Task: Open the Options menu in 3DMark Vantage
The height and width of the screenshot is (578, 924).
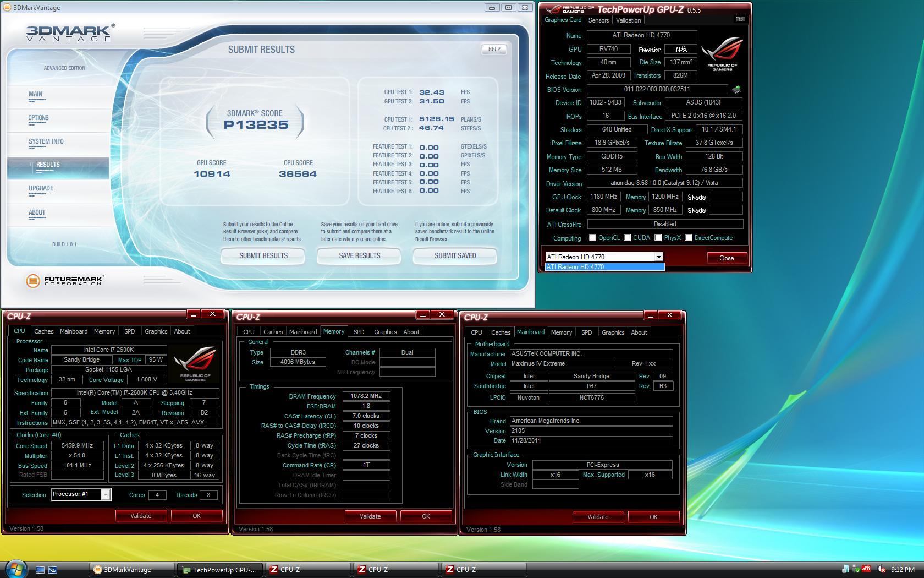Action: pyautogui.click(x=38, y=118)
